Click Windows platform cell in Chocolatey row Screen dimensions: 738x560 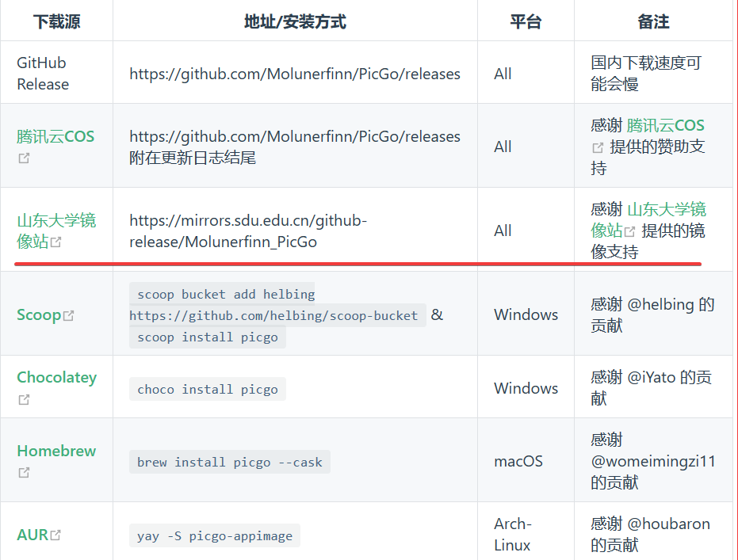click(526, 388)
